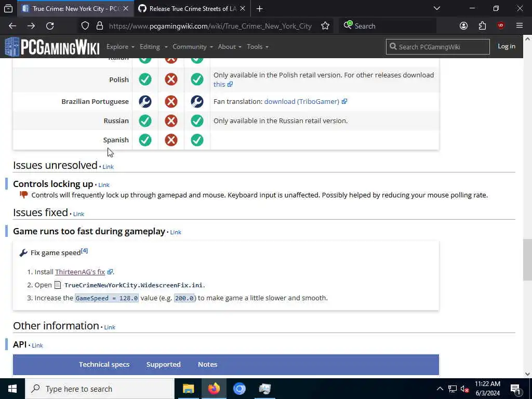Expand the Community dropdown menu
532x399 pixels.
tap(193, 47)
